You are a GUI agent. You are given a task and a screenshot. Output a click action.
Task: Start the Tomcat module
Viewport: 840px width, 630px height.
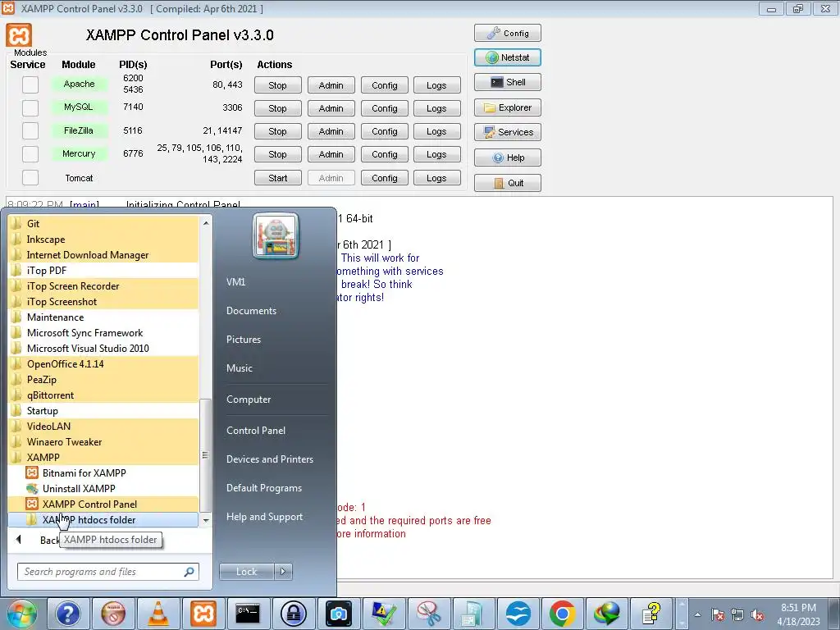(x=277, y=178)
